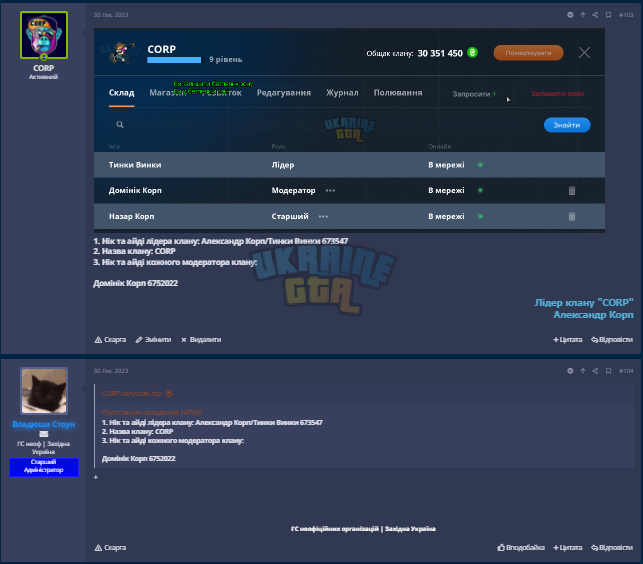Click +Цитата on post #104

[568, 548]
